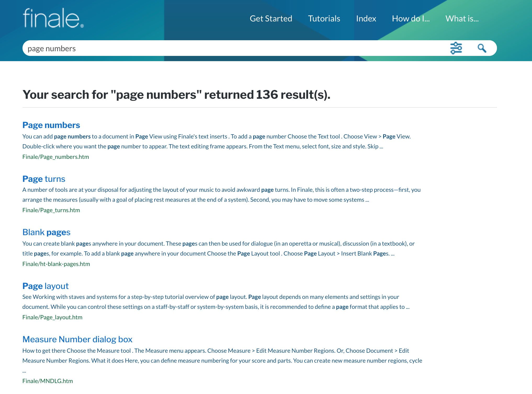The height and width of the screenshot is (394, 532).
Task: Open the Get Started menu
Action: (271, 19)
